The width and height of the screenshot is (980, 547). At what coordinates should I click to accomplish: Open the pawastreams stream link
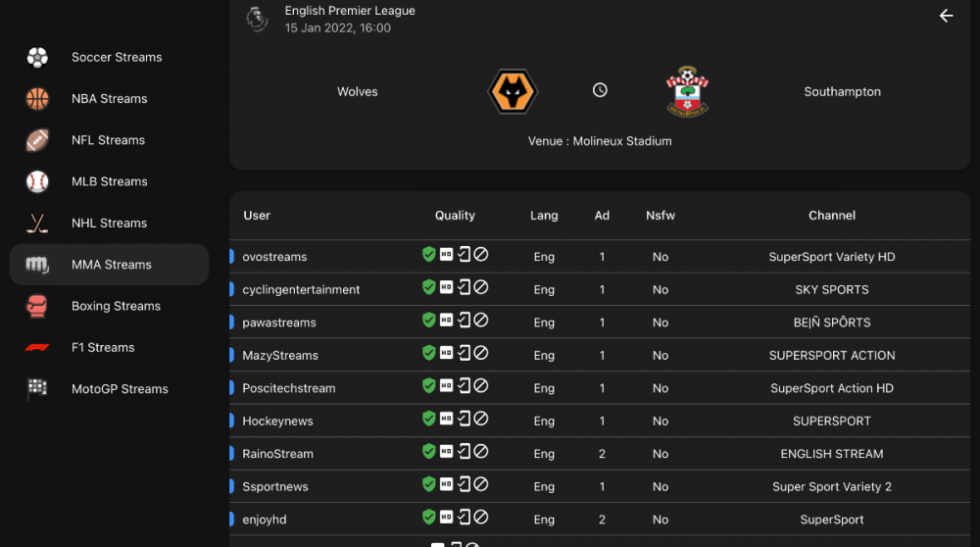pos(279,323)
